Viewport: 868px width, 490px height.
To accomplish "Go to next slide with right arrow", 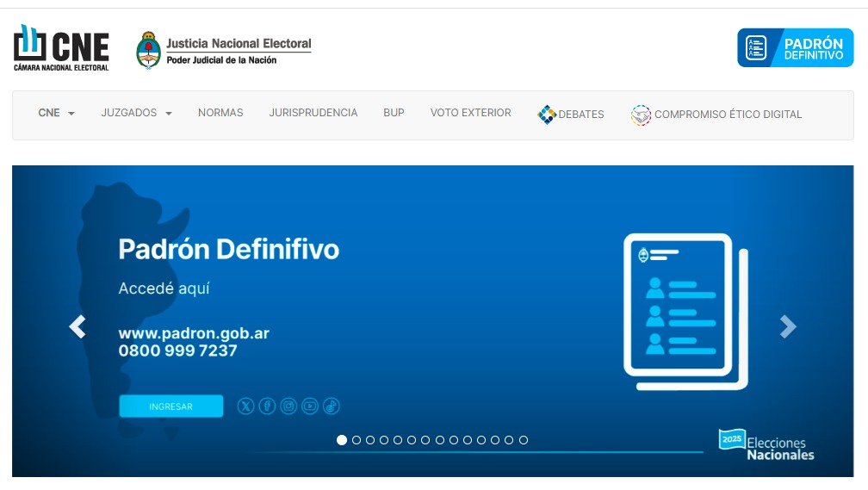I will coord(788,326).
